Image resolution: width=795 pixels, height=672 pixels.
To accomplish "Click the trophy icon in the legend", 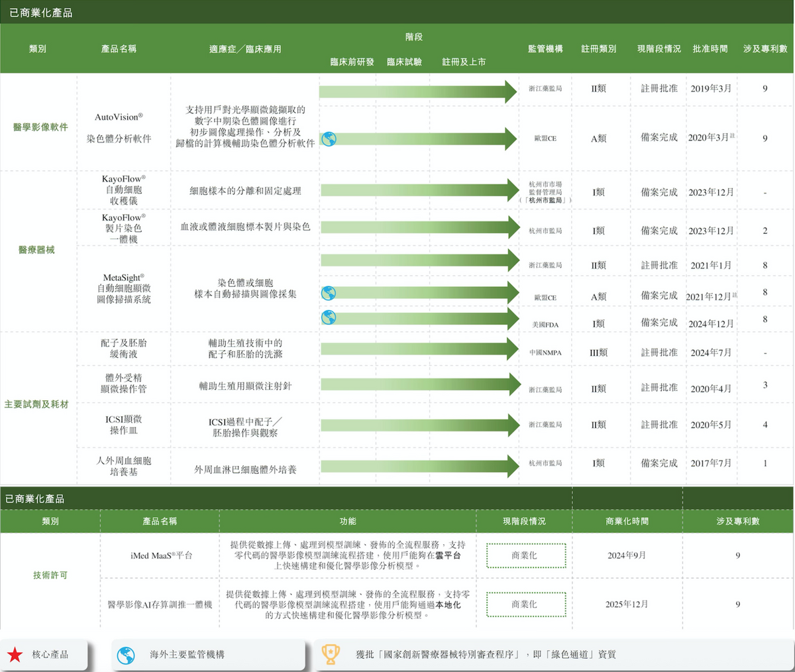I will pyautogui.click(x=330, y=654).
